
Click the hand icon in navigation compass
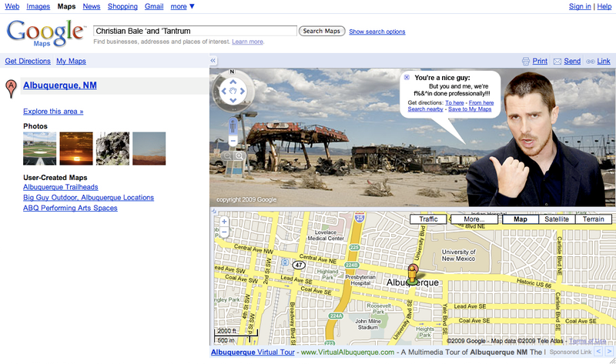[233, 91]
